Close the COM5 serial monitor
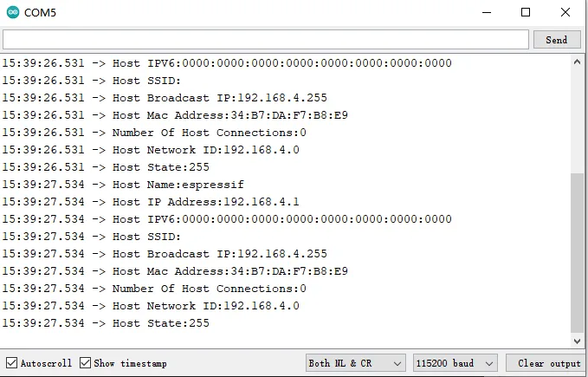Image resolution: width=588 pixels, height=377 pixels. coord(565,13)
